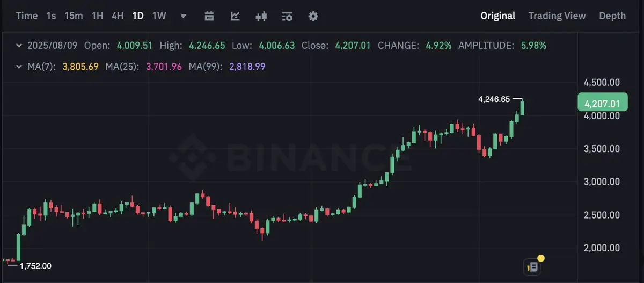Open the chart display settings list icon

(x=287, y=16)
